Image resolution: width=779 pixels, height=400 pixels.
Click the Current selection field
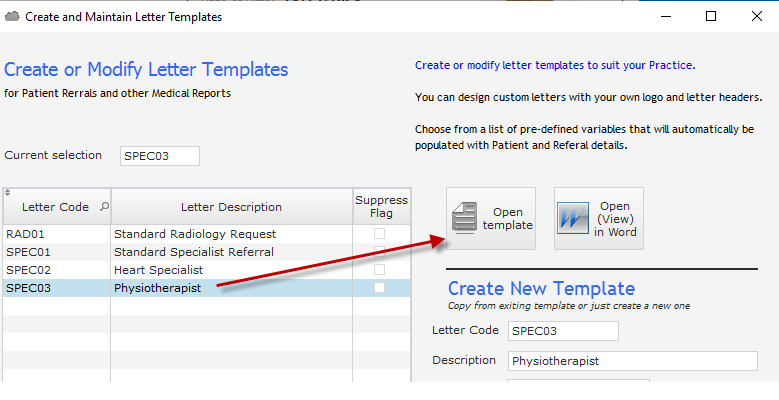point(160,156)
